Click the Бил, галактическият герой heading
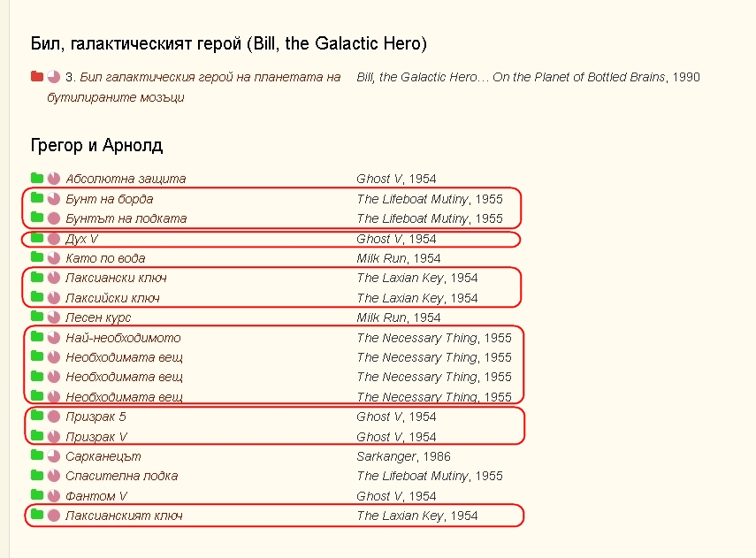This screenshot has width=756, height=558. [x=228, y=43]
